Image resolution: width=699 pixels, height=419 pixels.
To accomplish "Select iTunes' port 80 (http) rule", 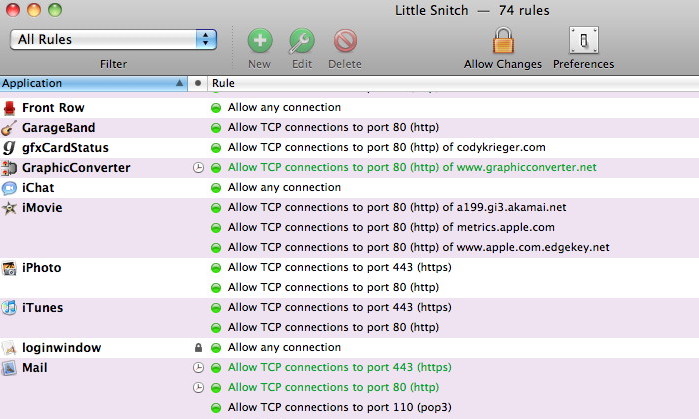I will pyautogui.click(x=333, y=327).
